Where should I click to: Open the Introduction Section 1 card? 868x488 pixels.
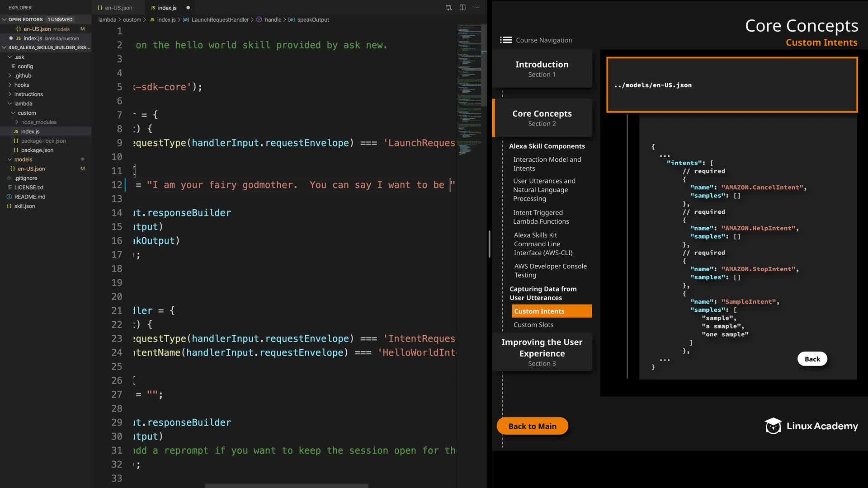(542, 69)
